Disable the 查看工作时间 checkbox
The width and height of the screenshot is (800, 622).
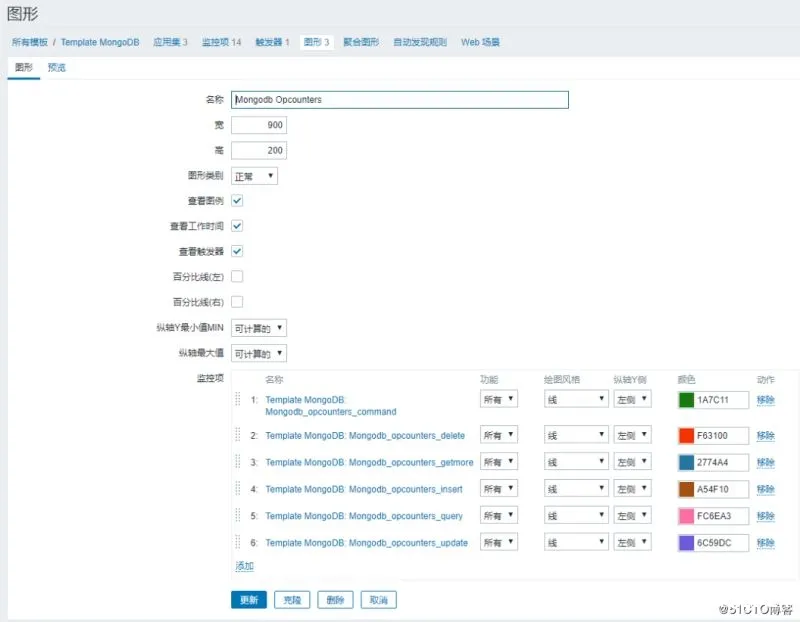coord(236,225)
